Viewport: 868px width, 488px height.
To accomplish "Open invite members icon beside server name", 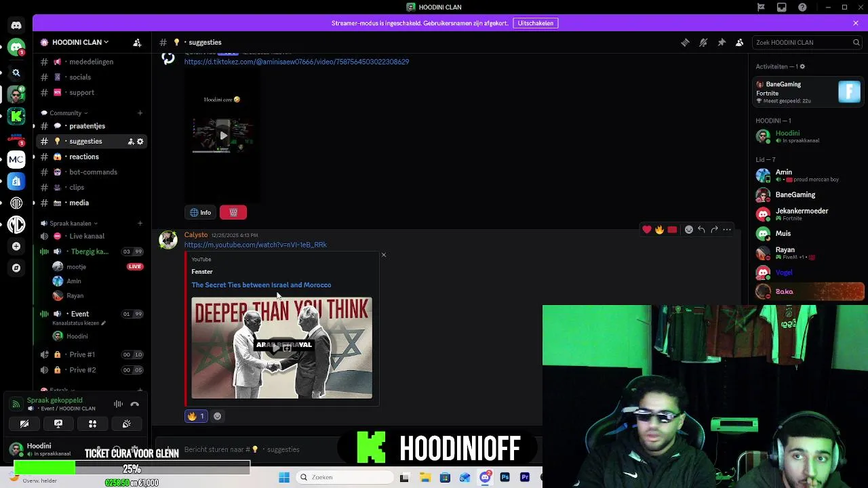I will [x=137, y=42].
